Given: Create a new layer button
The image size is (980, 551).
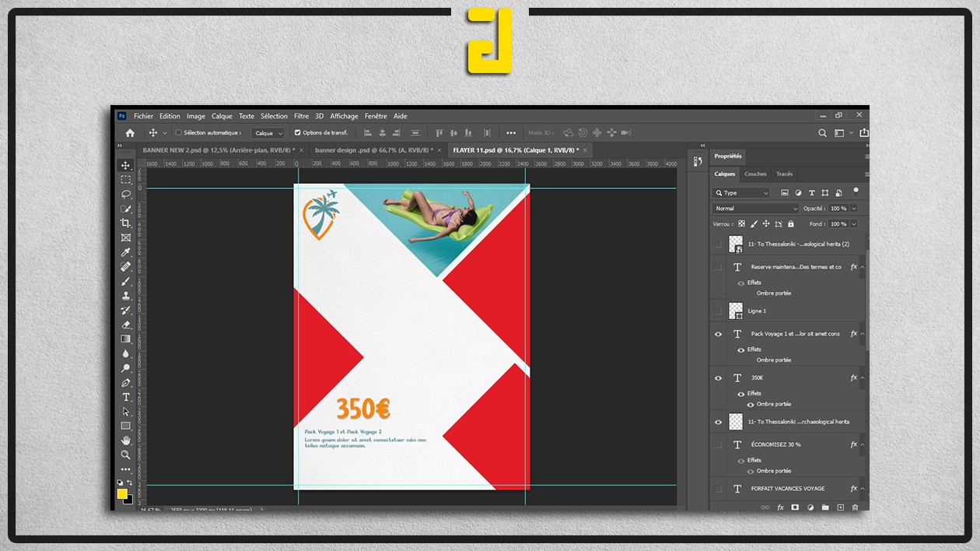Looking at the screenshot, I should tap(840, 507).
